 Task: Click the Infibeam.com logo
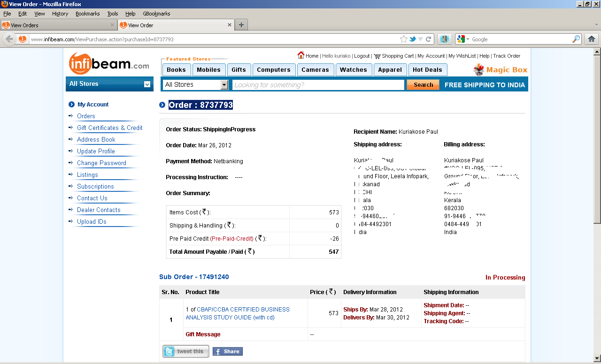point(109,63)
